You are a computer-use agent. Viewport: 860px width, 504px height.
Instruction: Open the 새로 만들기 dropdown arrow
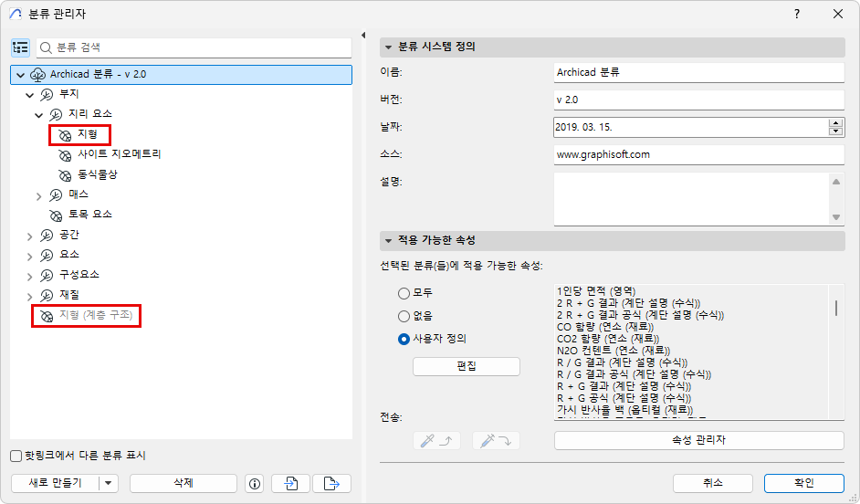(109, 483)
